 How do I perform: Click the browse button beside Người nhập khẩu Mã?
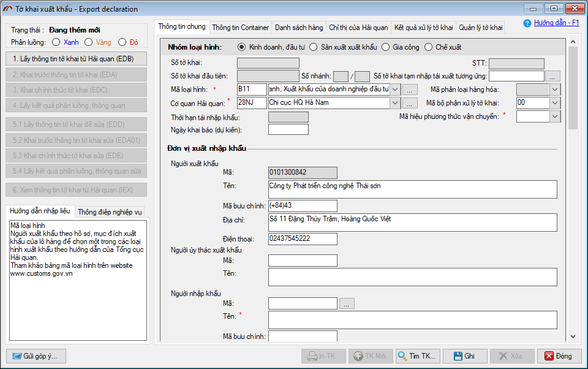[347, 303]
